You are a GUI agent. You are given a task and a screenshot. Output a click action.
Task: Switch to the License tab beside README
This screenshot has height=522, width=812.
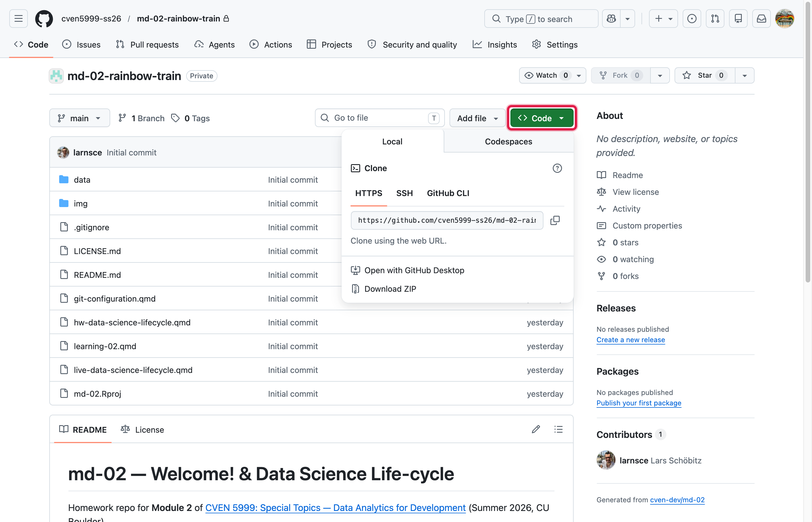tap(142, 429)
